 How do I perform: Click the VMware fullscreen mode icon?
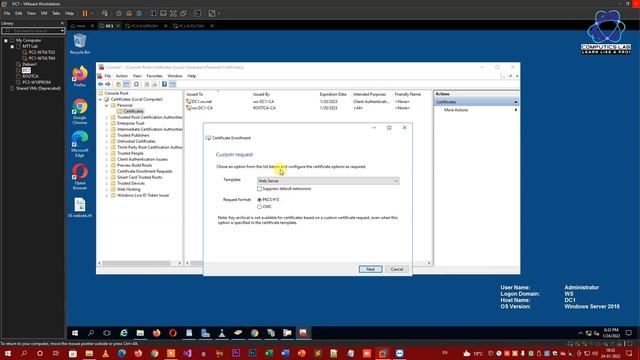[x=173, y=13]
